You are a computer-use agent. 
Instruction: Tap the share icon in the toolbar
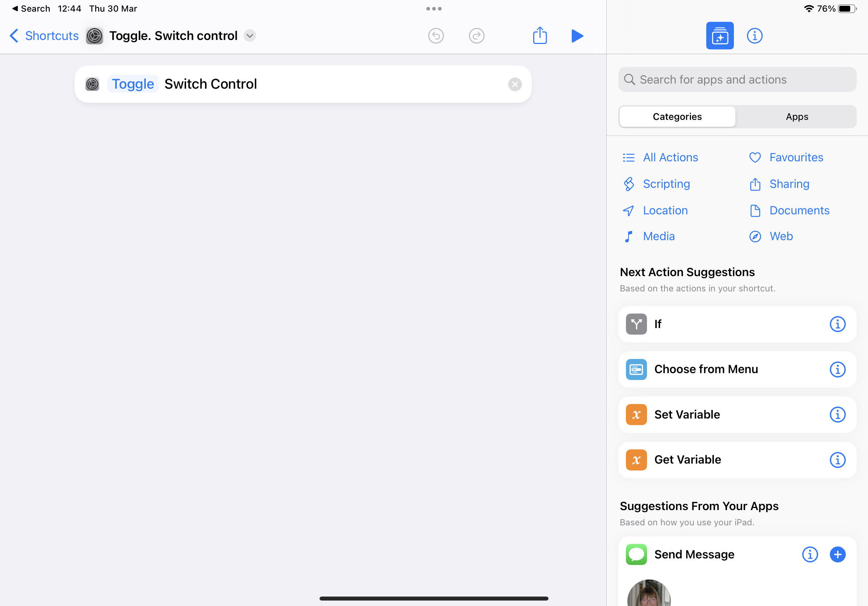[x=539, y=36]
